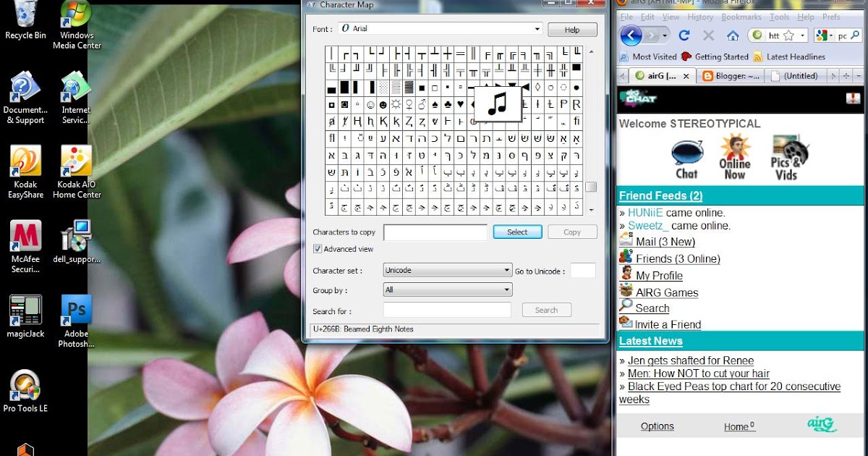
Task: Open Kodak EasyShare desktop shortcut
Action: (26, 172)
